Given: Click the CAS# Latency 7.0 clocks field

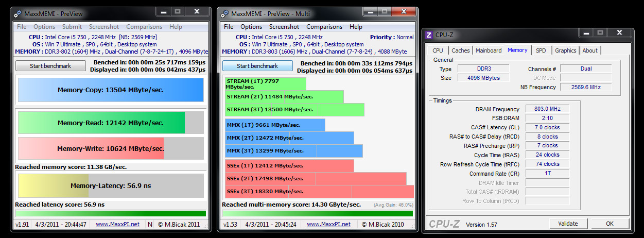Looking at the screenshot, I should 548,127.
